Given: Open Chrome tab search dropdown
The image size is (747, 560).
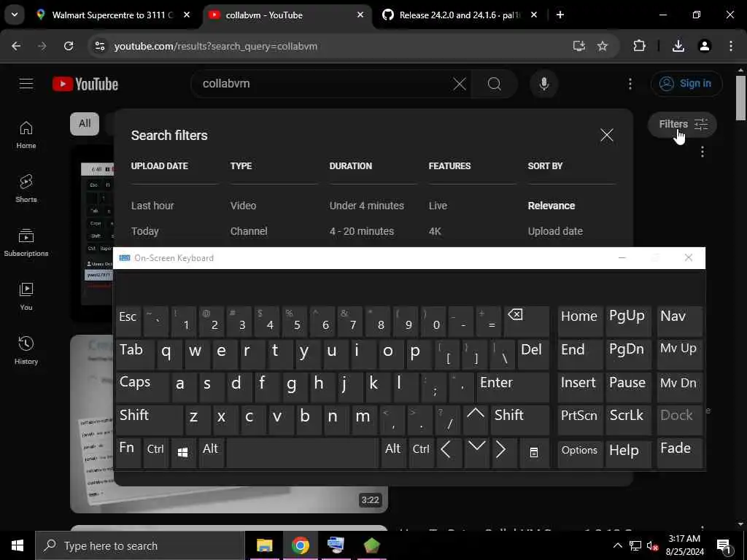Looking at the screenshot, I should (15, 15).
